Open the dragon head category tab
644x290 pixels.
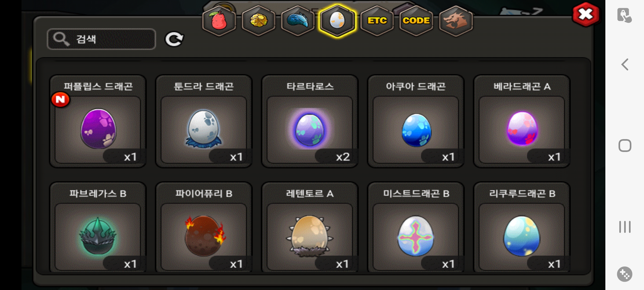click(456, 21)
